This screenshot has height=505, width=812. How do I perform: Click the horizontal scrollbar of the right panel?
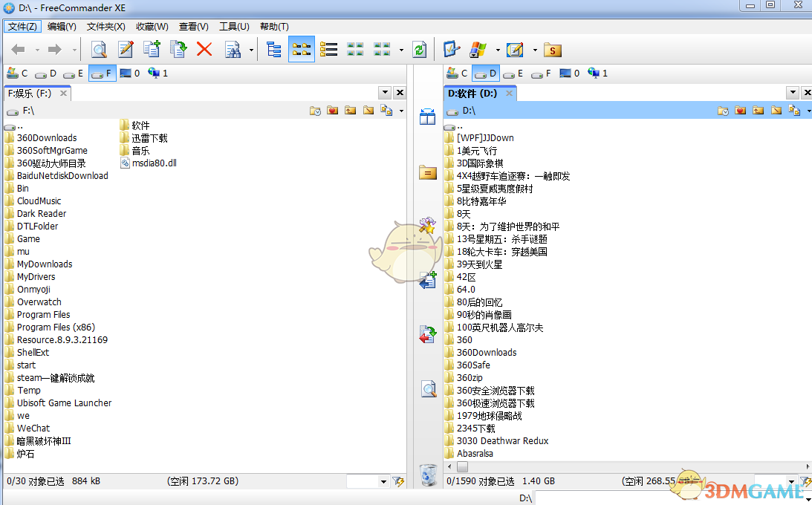pyautogui.click(x=594, y=466)
